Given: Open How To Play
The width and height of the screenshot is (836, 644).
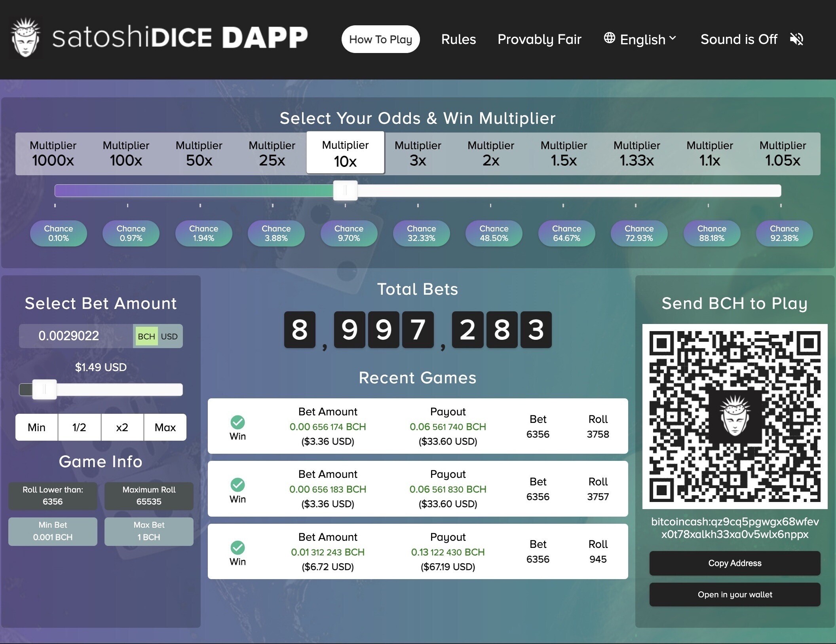Looking at the screenshot, I should point(380,39).
